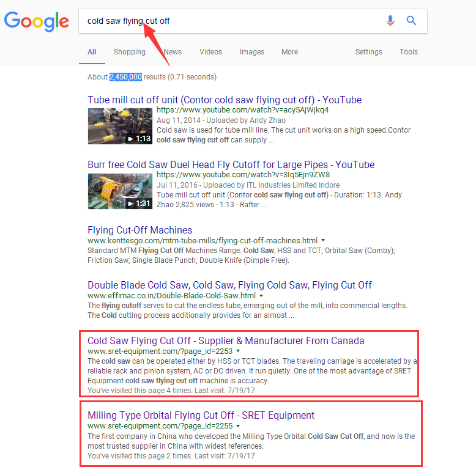
Task: Expand dropdown arrow beside kenttesgo.com URL
Action: 323,240
